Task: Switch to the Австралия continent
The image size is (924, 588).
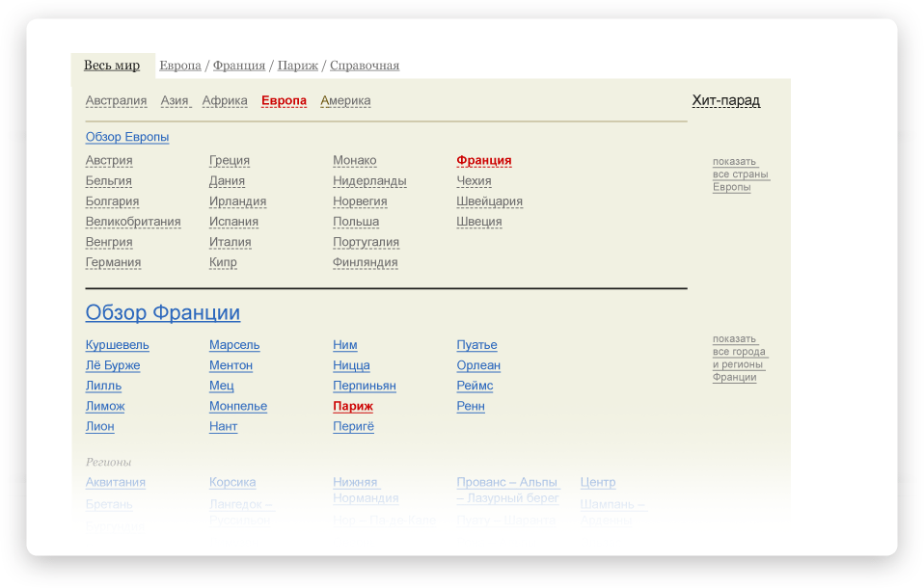Action: tap(116, 101)
